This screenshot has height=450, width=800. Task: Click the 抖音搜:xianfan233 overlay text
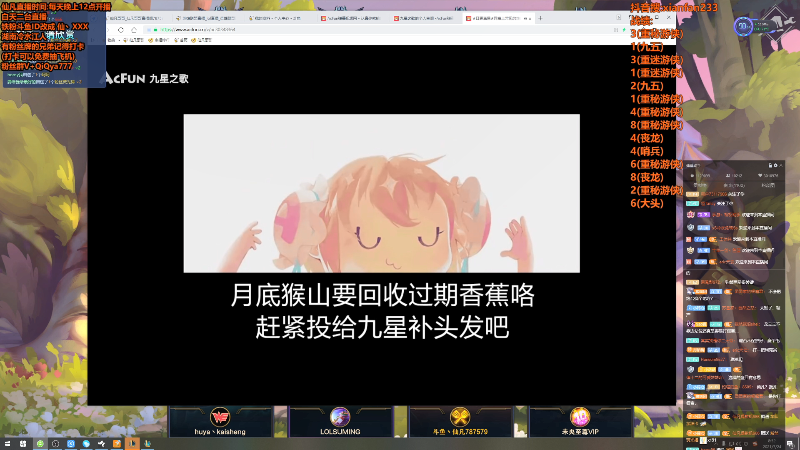(x=673, y=8)
